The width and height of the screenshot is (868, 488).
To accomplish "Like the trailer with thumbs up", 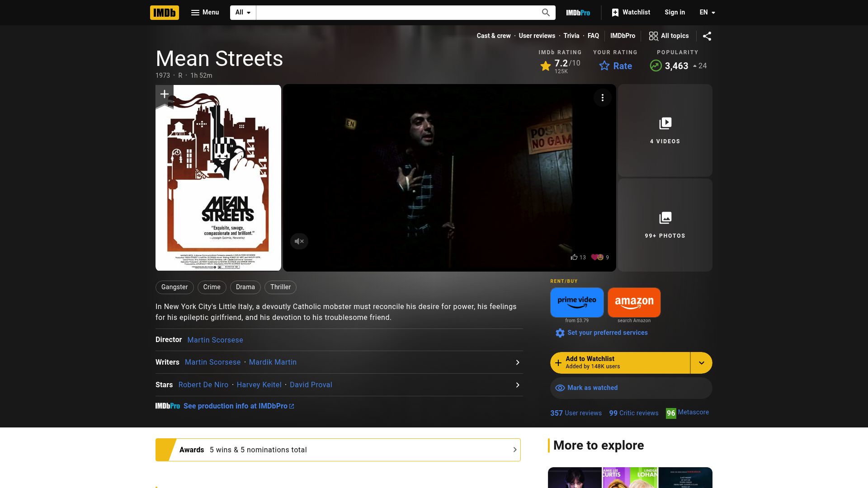I will [x=578, y=257].
